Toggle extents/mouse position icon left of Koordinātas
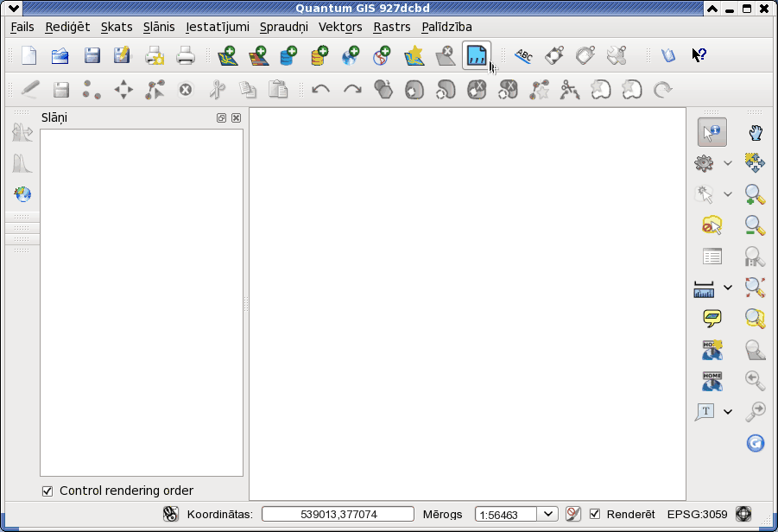Screen dimensions: 778x532 pos(170,514)
